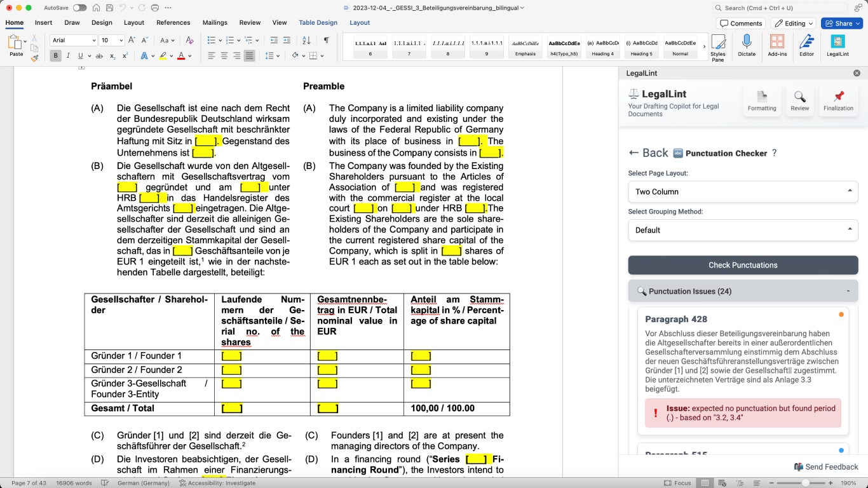The height and width of the screenshot is (488, 868).
Task: Center align text
Action: 224,56
